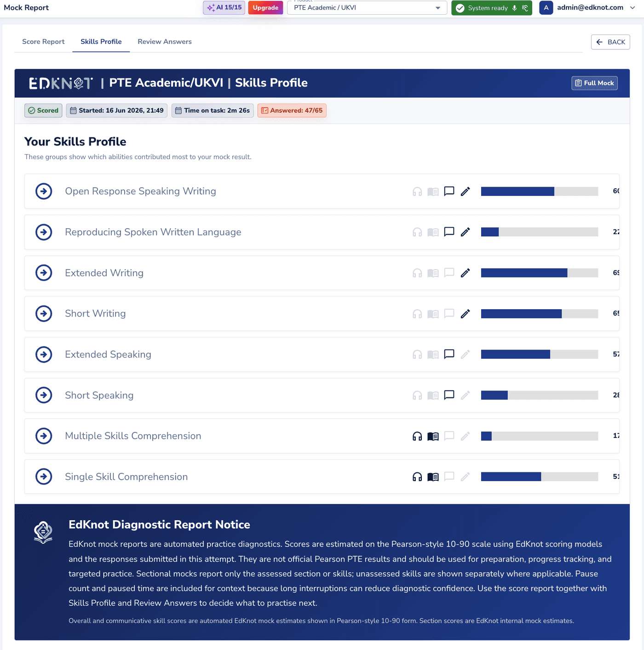Click the pencil icon in Short Writing row
The height and width of the screenshot is (650, 644).
click(466, 314)
